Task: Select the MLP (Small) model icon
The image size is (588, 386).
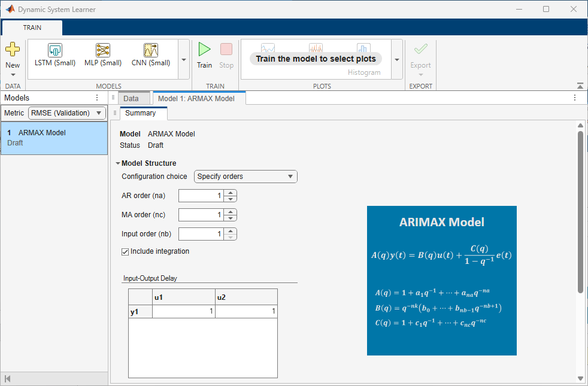Action: (x=103, y=50)
